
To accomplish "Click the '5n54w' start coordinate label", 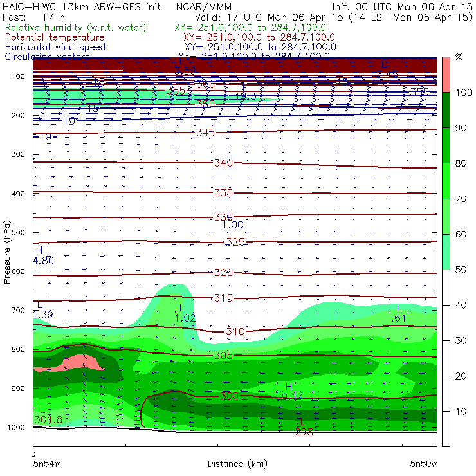I will (46, 464).
